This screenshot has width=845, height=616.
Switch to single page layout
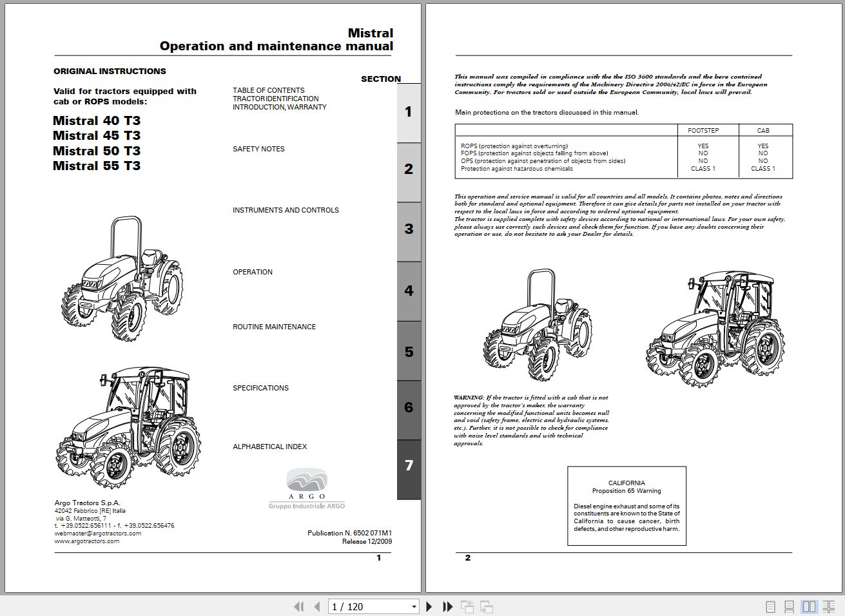[x=770, y=606]
